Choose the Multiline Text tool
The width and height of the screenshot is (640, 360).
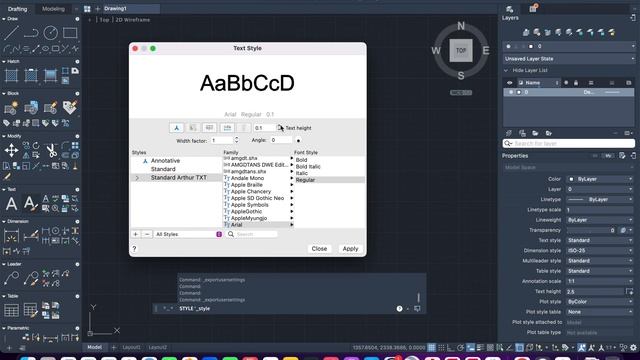(11, 203)
